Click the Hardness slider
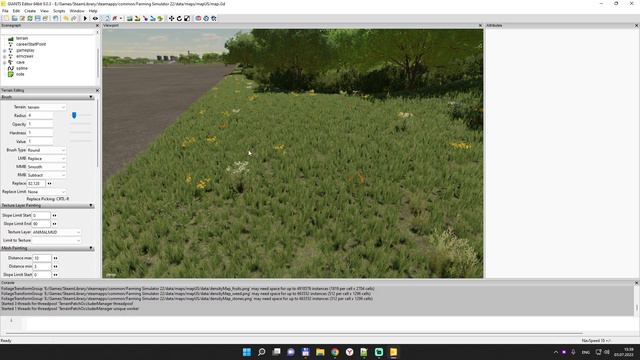 point(80,133)
